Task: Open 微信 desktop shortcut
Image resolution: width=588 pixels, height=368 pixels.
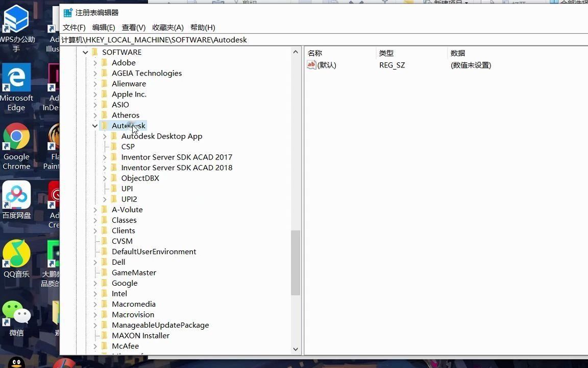Action: [x=16, y=318]
